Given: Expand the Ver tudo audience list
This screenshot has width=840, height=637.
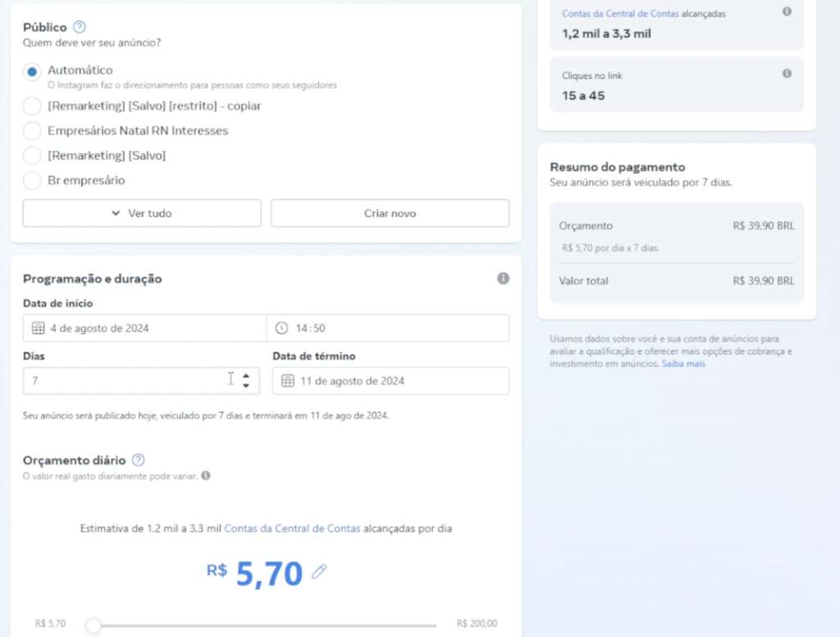Looking at the screenshot, I should (x=142, y=213).
